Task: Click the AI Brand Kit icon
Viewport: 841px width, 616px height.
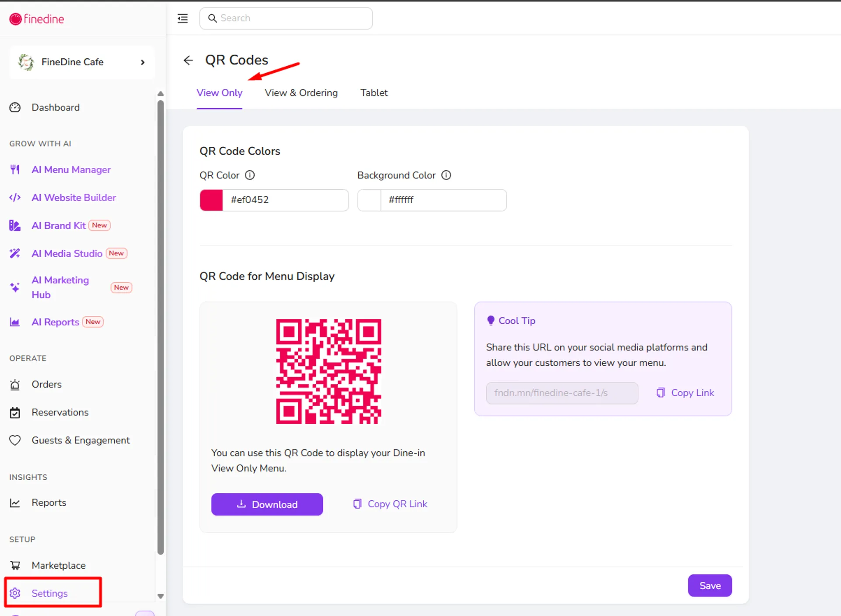Action: 15,226
